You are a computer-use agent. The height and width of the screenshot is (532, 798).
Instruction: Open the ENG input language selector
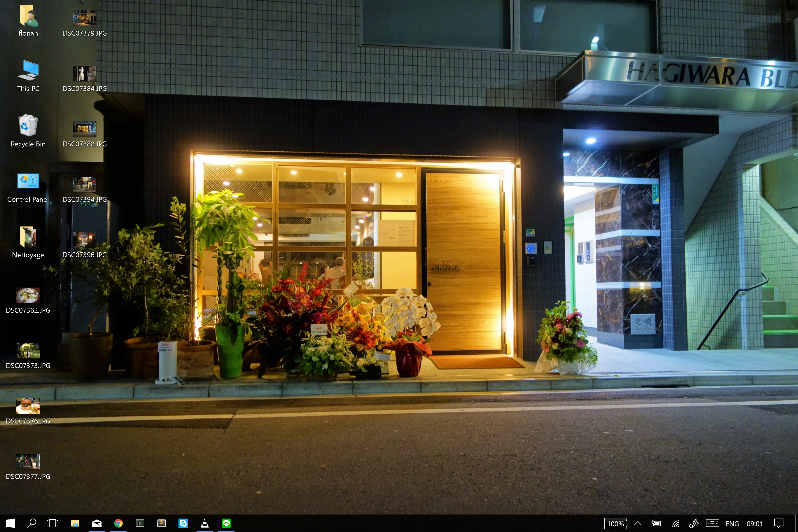pyautogui.click(x=732, y=524)
